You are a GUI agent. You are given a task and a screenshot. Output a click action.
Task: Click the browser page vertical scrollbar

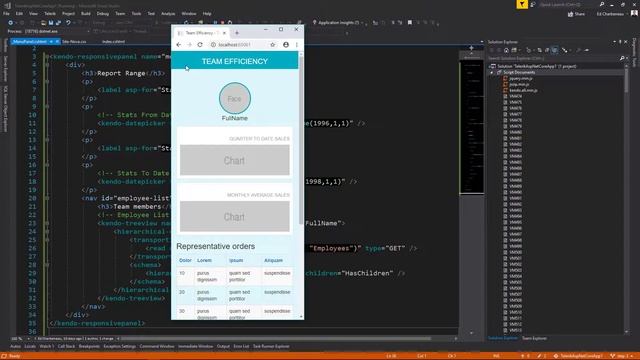pos(301,139)
